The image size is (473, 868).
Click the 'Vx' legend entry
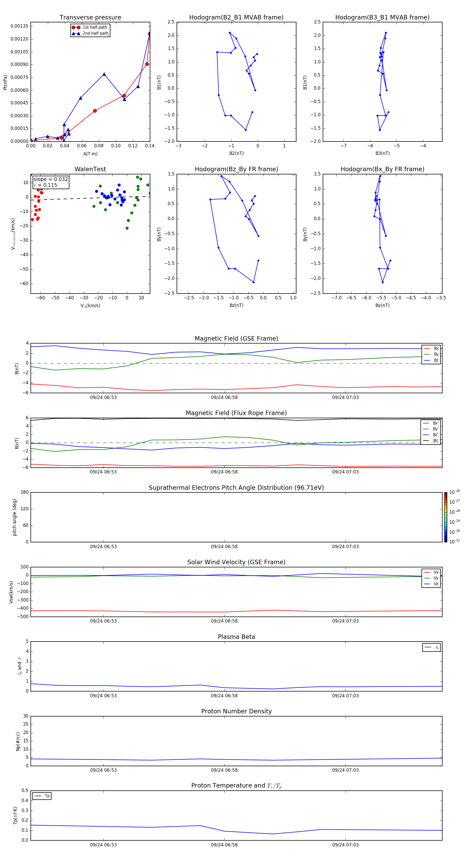click(431, 572)
